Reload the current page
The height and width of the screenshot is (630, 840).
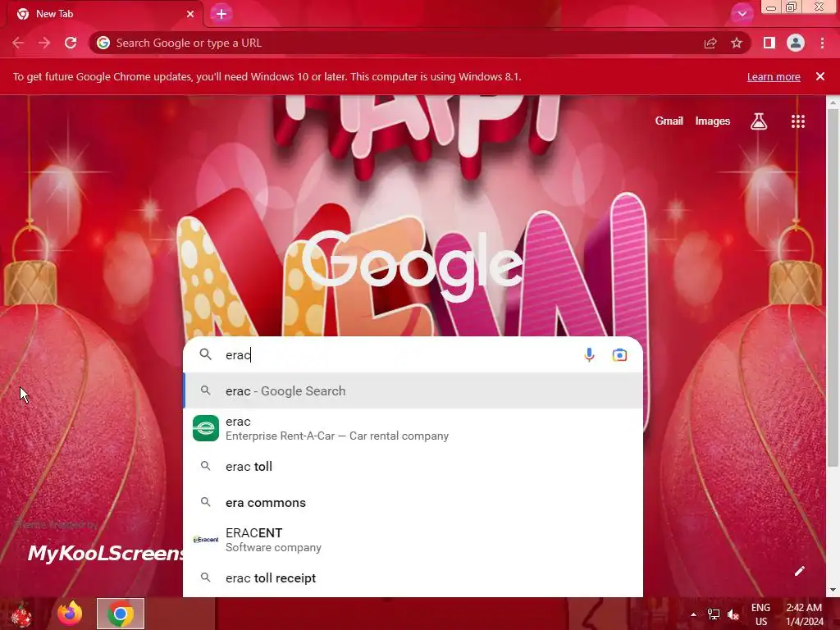[71, 43]
